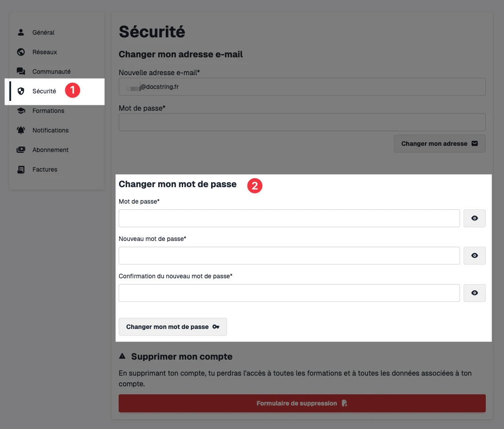Click the globe icon beside Réseaux
The image size is (504, 429).
click(20, 52)
